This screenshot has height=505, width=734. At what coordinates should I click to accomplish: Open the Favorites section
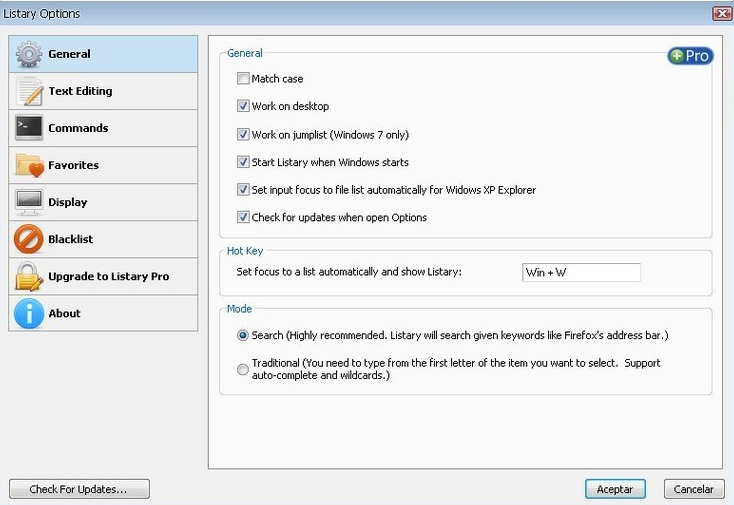[x=103, y=165]
